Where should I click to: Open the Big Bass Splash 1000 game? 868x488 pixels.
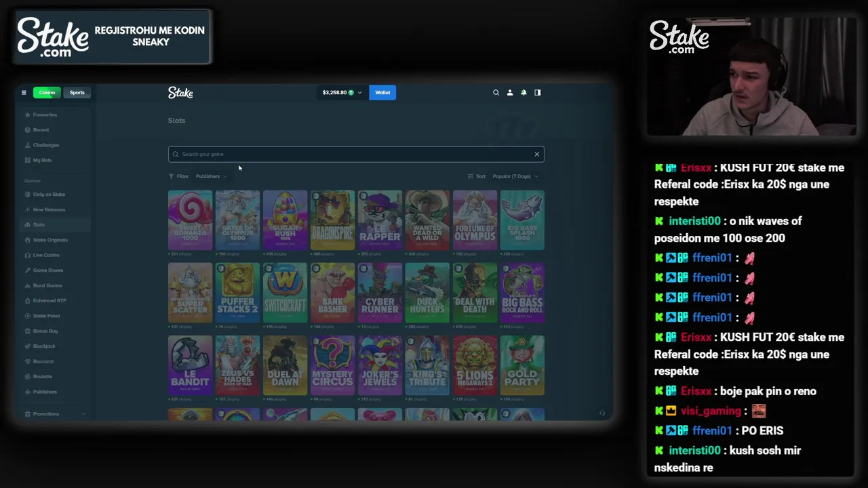(522, 220)
